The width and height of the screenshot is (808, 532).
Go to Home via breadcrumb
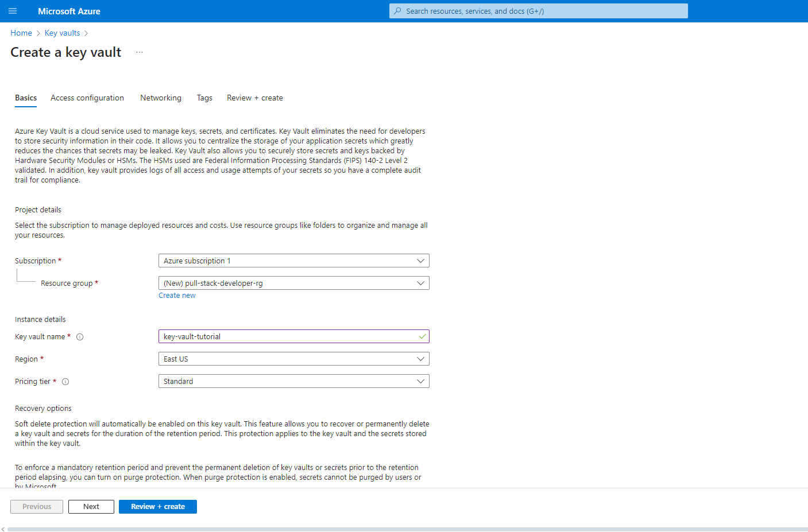point(21,33)
